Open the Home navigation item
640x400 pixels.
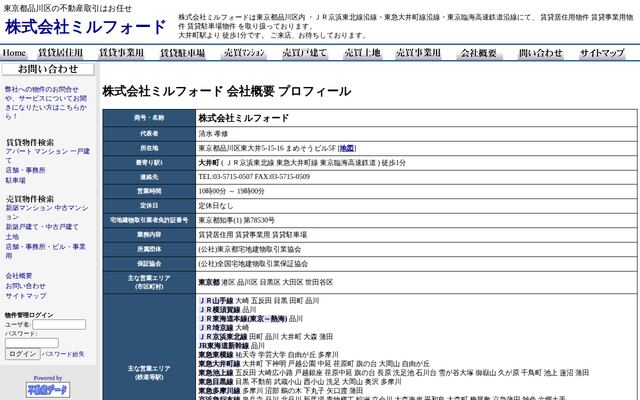click(14, 53)
